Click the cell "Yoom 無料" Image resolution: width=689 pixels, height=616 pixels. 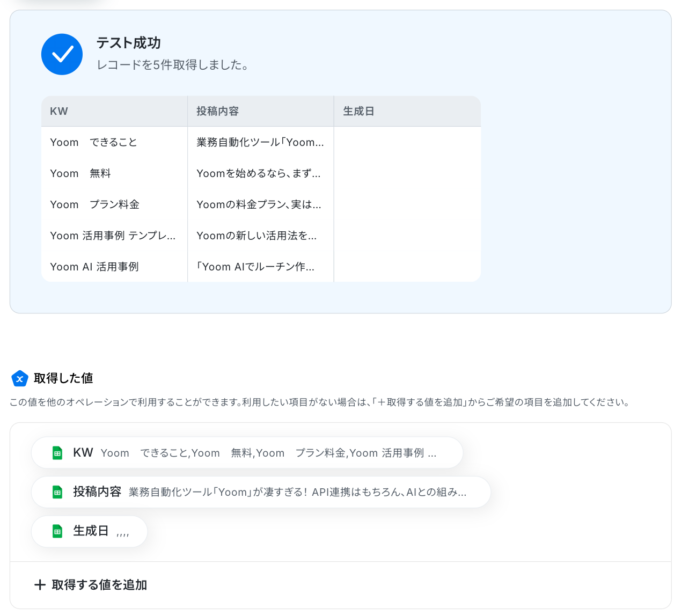click(x=114, y=173)
